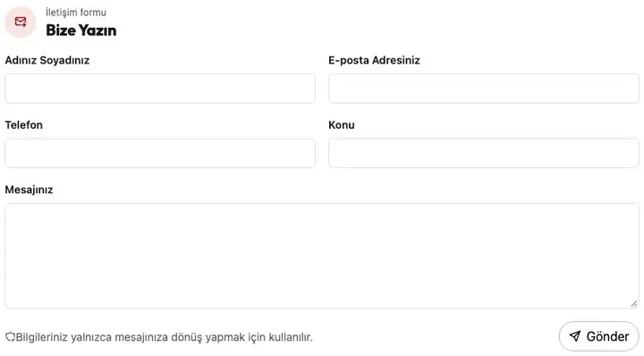Click the Telefon label
This screenshot has width=644, height=356.
coord(24,125)
